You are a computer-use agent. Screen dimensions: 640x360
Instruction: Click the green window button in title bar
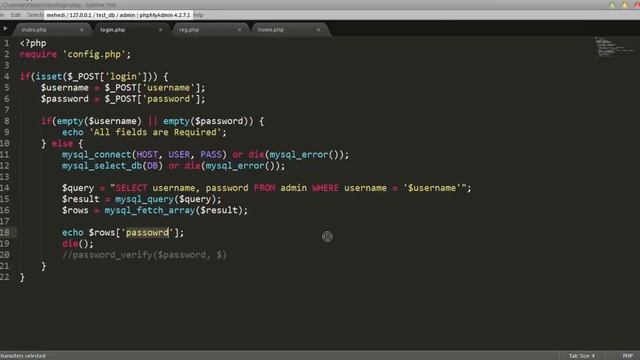(x=612, y=5)
